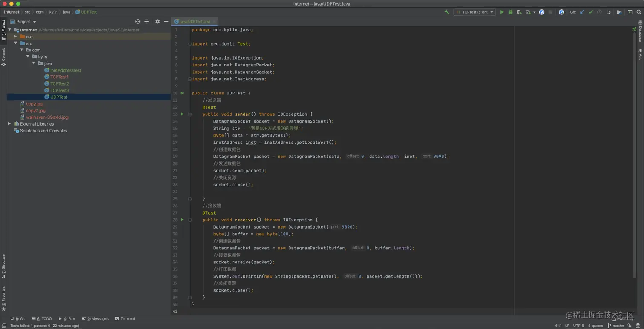Commit changes with the Git checkmark icon

(x=591, y=12)
